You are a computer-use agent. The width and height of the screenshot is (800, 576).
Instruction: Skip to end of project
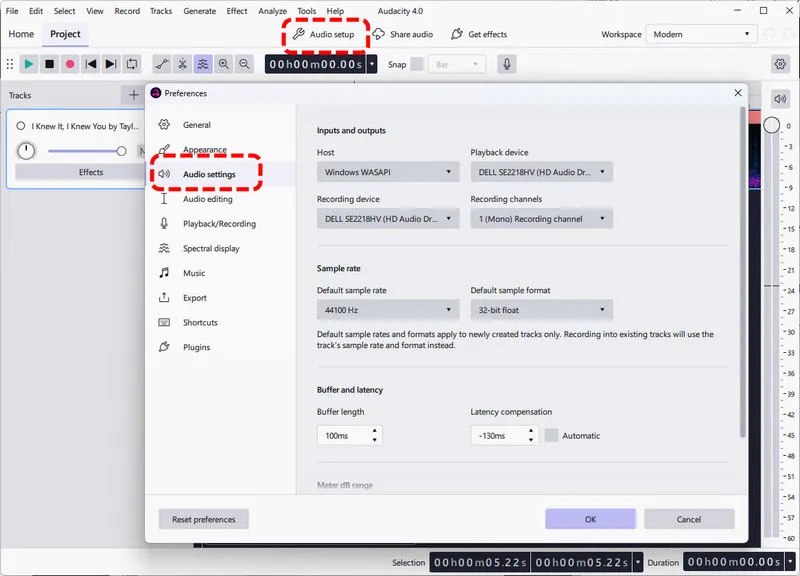(111, 64)
